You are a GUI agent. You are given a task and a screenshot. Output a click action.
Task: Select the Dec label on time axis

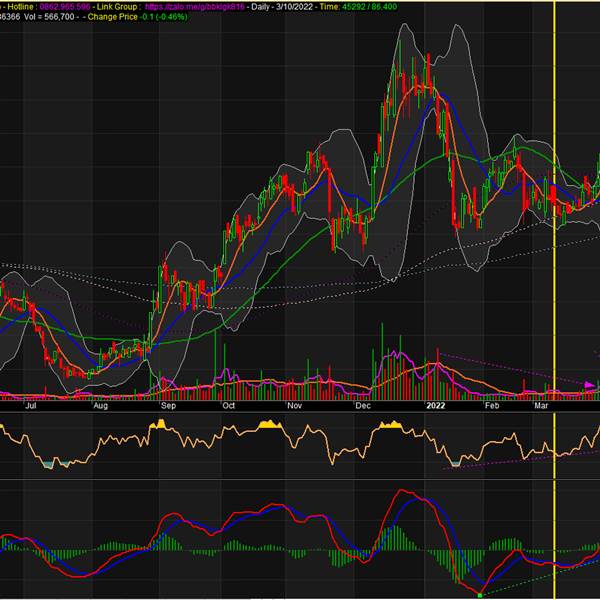pos(362,407)
